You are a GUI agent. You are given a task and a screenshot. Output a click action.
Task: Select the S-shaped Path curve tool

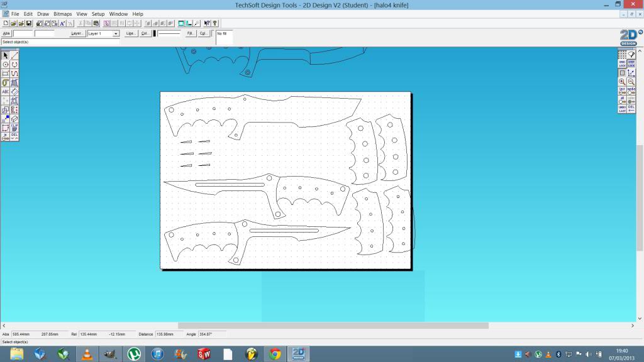coord(14,74)
